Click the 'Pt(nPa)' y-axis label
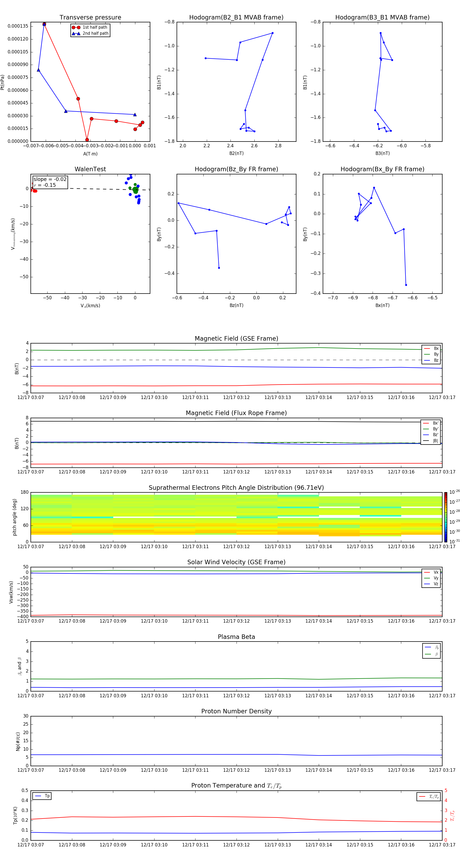The width and height of the screenshot is (473, 868). click(3, 82)
